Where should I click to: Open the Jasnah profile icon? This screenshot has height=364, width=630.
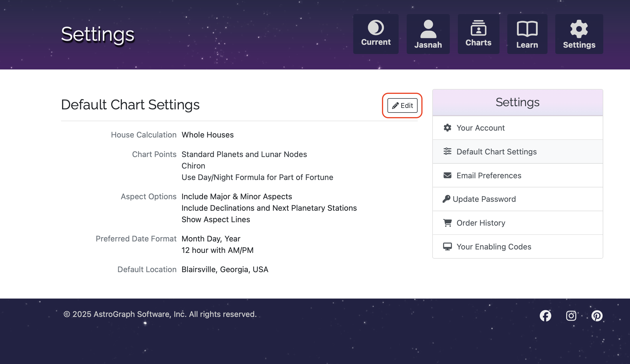(x=428, y=29)
